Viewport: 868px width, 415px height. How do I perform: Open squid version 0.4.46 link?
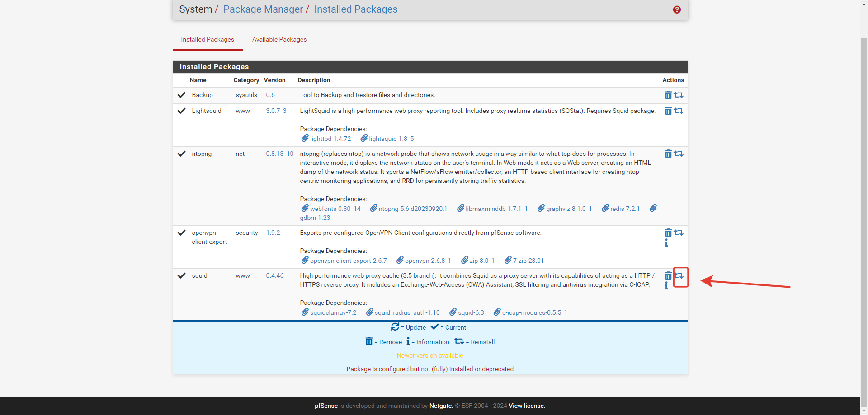coord(275,275)
